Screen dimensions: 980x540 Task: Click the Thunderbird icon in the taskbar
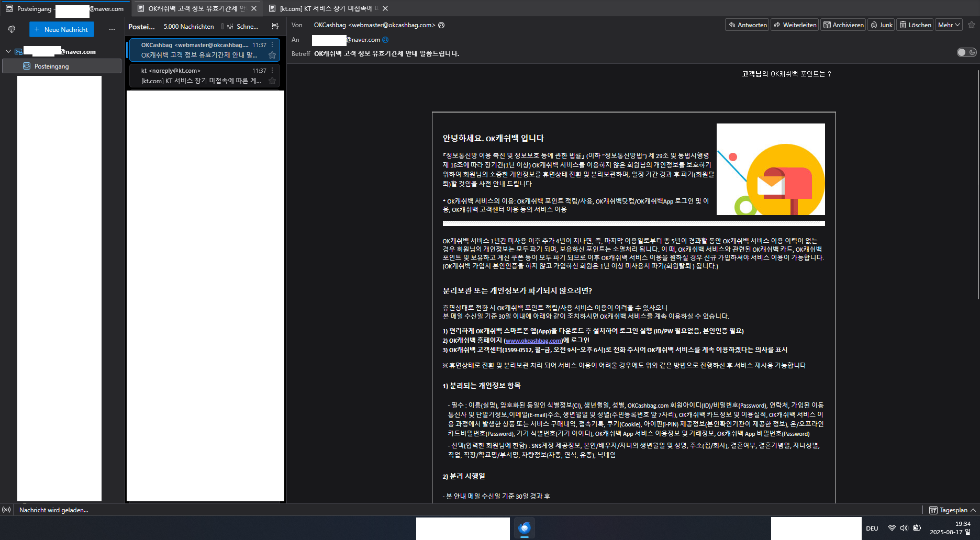click(525, 528)
